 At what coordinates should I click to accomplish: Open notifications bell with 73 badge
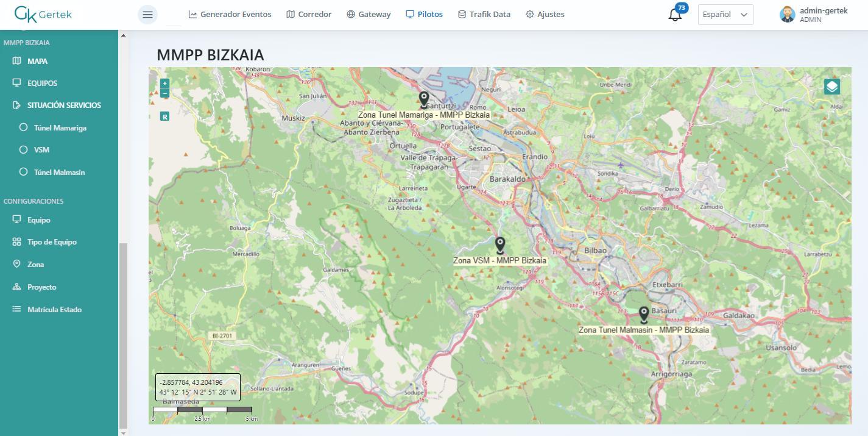point(676,13)
